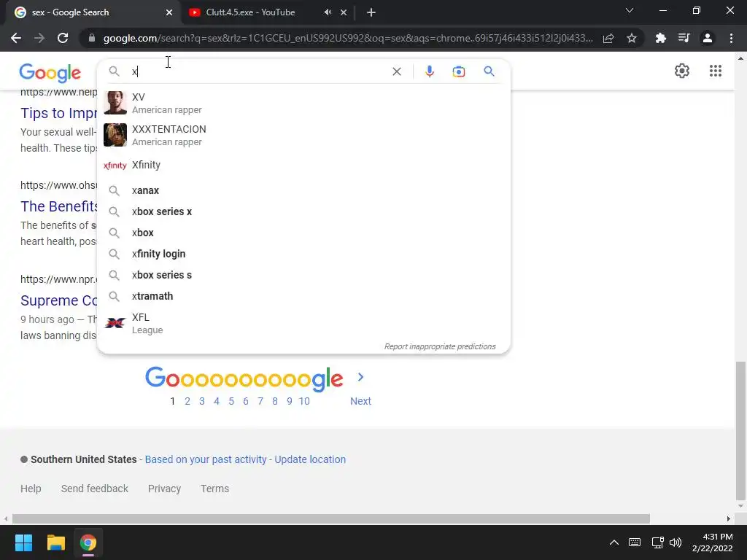747x560 pixels.
Task: Clear the search box text
Action: (x=396, y=71)
